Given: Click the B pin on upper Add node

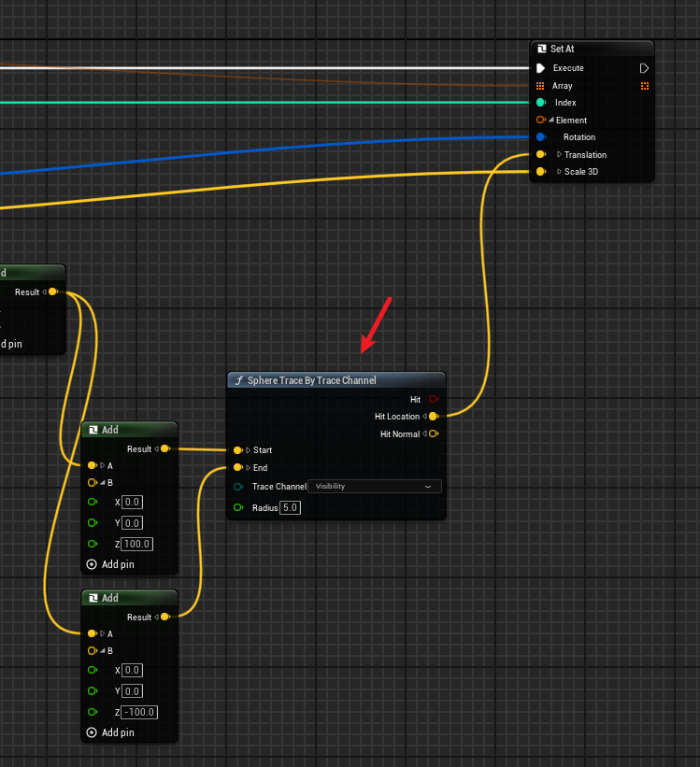Looking at the screenshot, I should [92, 483].
